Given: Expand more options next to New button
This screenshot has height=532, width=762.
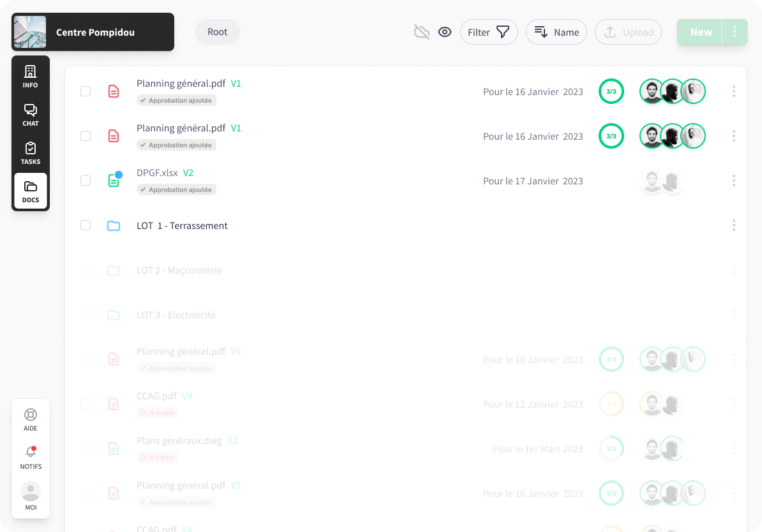Looking at the screenshot, I should pyautogui.click(x=735, y=32).
